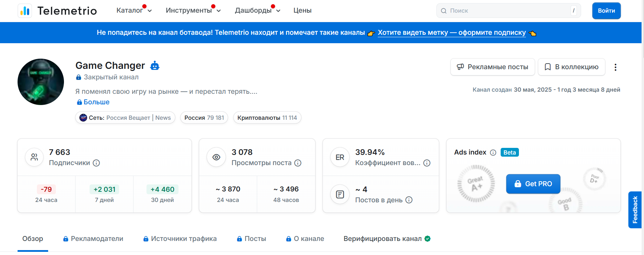Click the search magnifier icon

[x=444, y=11]
